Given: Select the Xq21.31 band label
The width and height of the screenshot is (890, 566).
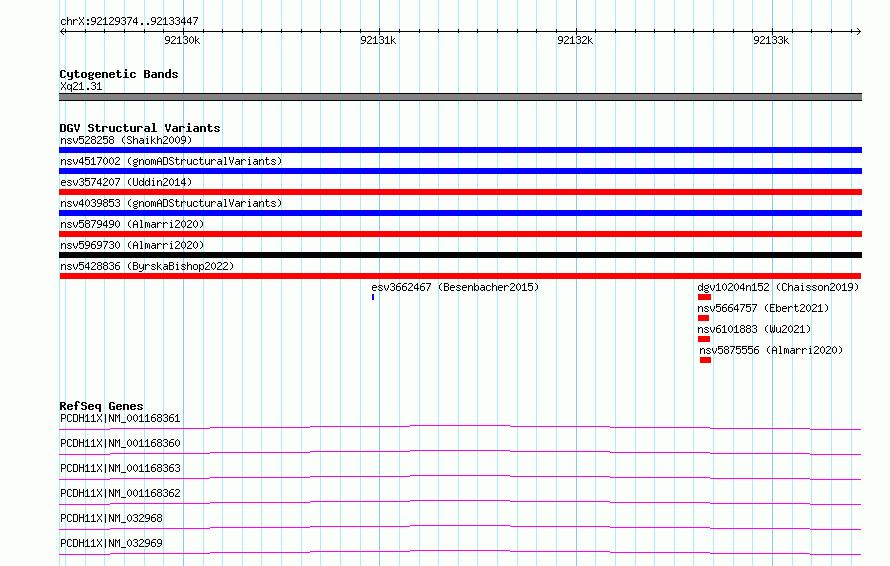Looking at the screenshot, I should [x=81, y=86].
